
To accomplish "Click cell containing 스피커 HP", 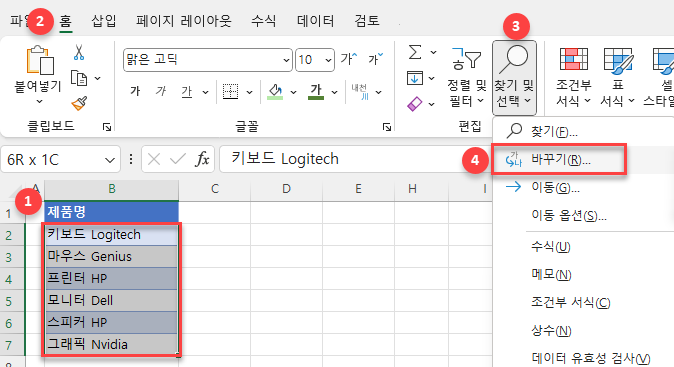I will point(111,322).
